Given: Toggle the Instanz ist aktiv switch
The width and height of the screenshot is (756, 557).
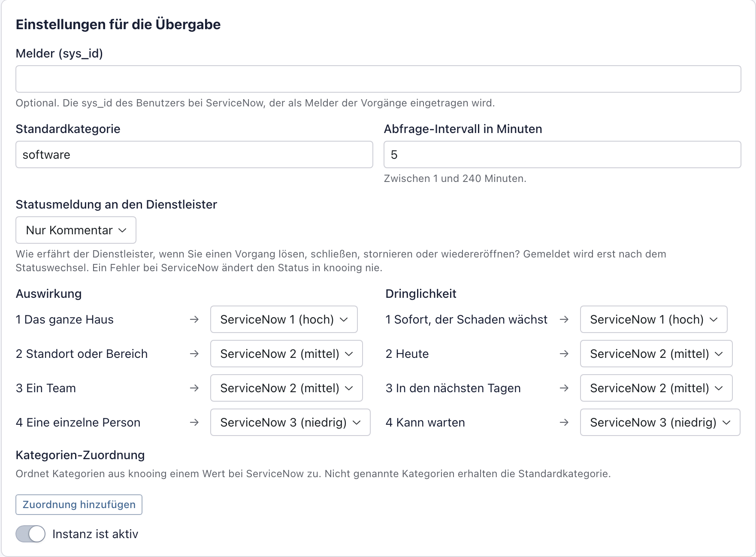Looking at the screenshot, I should click(x=30, y=534).
